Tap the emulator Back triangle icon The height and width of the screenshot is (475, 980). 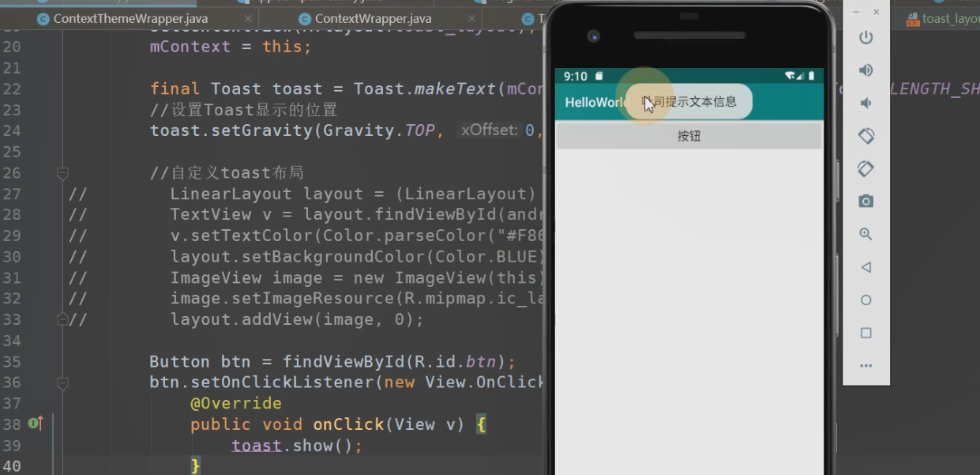point(866,267)
